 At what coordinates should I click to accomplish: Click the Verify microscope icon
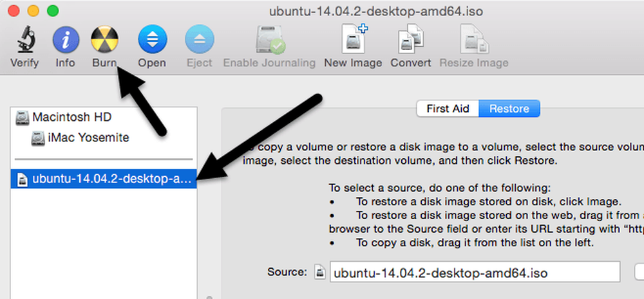[x=26, y=40]
